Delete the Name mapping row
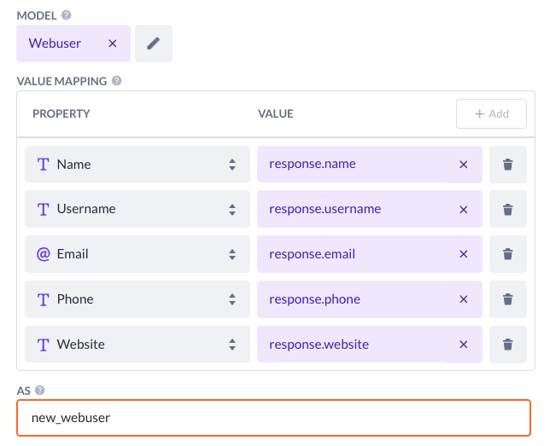This screenshot has width=550, height=446. [x=508, y=164]
